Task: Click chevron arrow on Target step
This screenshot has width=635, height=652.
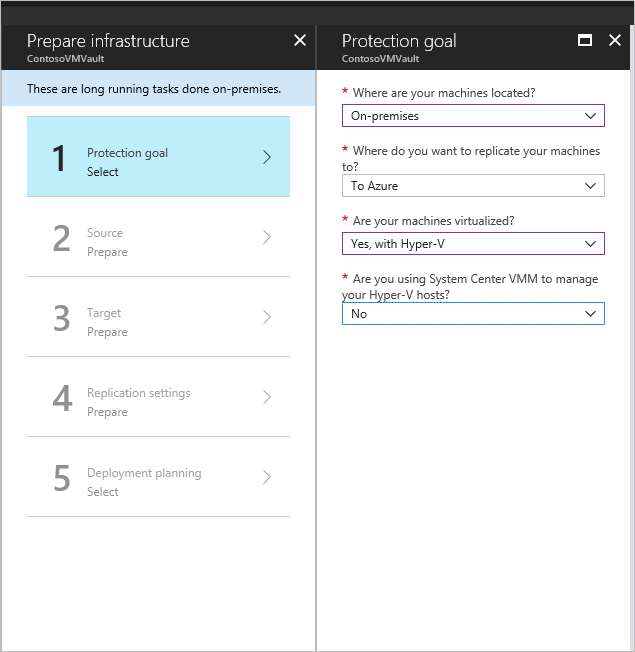Action: 267,317
